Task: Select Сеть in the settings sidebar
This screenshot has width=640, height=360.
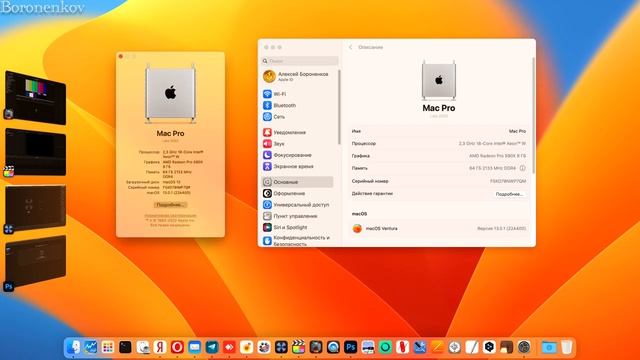Action: pyautogui.click(x=297, y=117)
